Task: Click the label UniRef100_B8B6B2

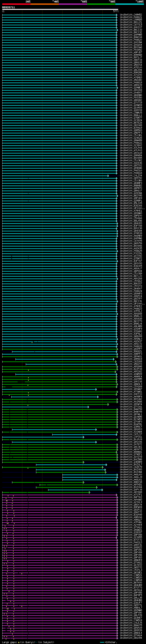Action: pyautogui.click(x=131, y=186)
